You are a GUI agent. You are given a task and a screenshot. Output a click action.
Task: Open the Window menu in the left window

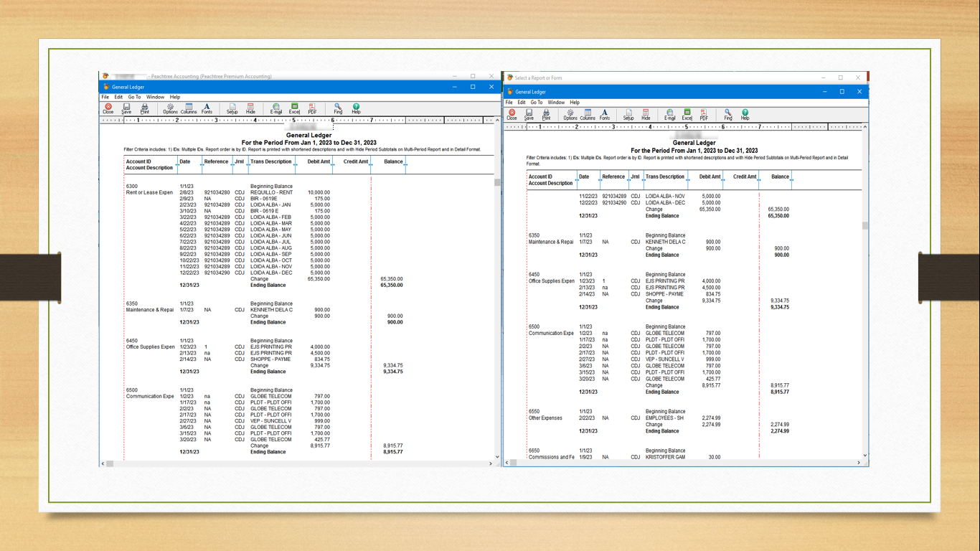(x=155, y=97)
